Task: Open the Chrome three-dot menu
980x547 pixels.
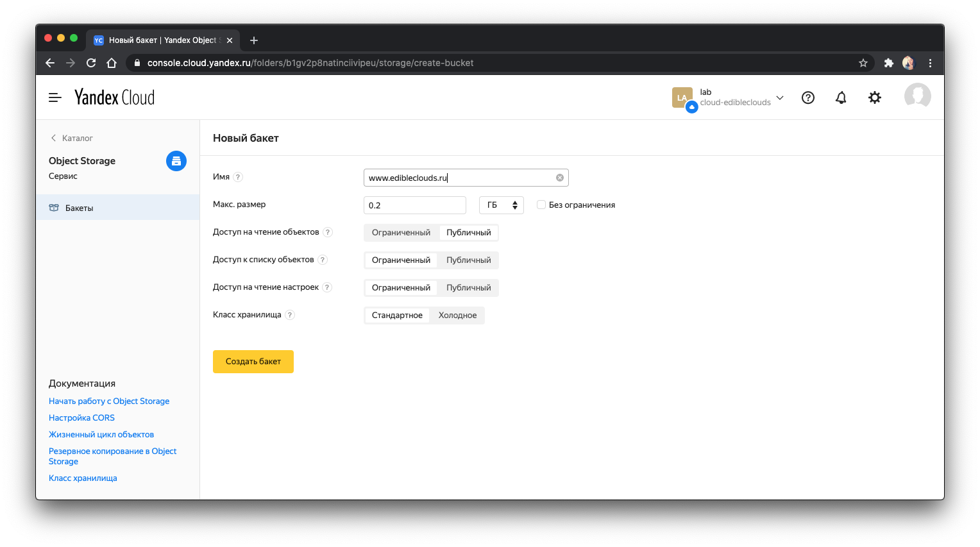Action: [930, 63]
